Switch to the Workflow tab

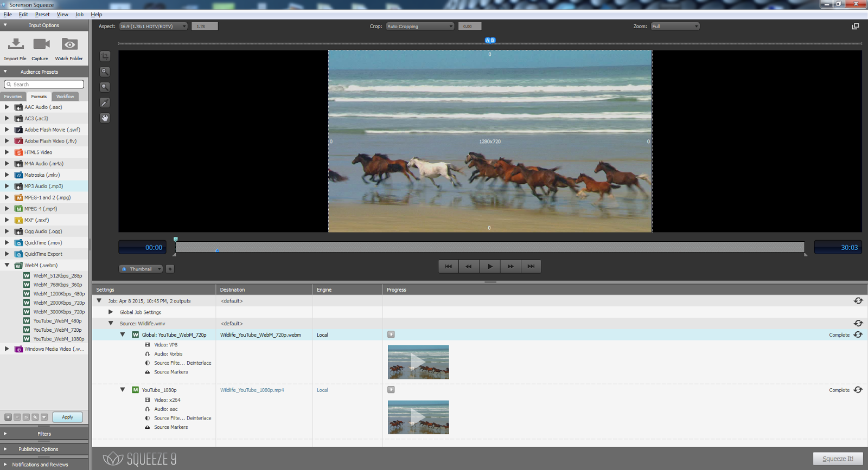pyautogui.click(x=65, y=96)
